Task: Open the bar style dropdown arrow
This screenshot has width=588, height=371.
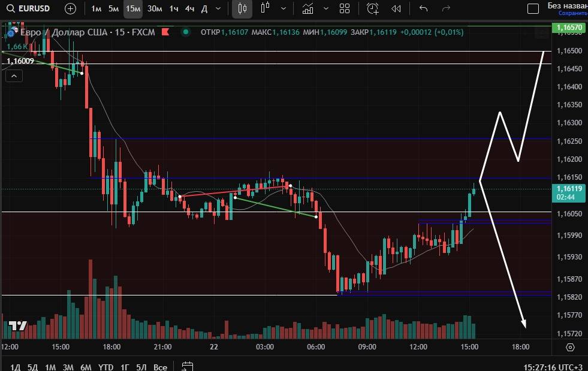Action: [x=283, y=8]
